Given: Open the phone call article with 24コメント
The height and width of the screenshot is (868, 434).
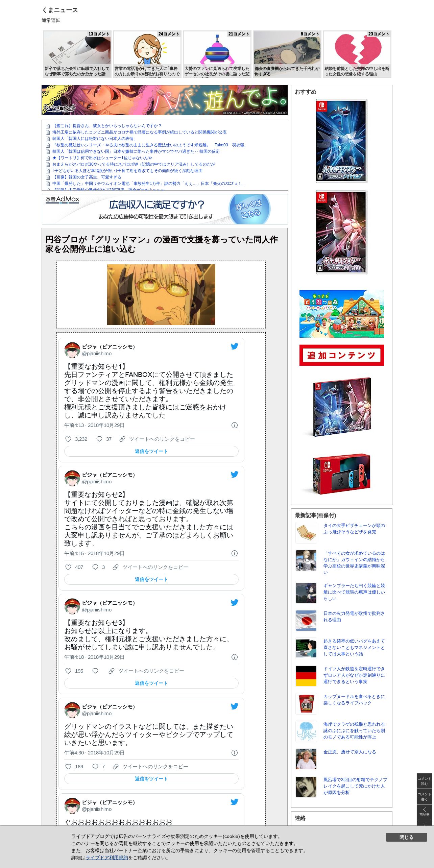Looking at the screenshot, I should pos(147,54).
